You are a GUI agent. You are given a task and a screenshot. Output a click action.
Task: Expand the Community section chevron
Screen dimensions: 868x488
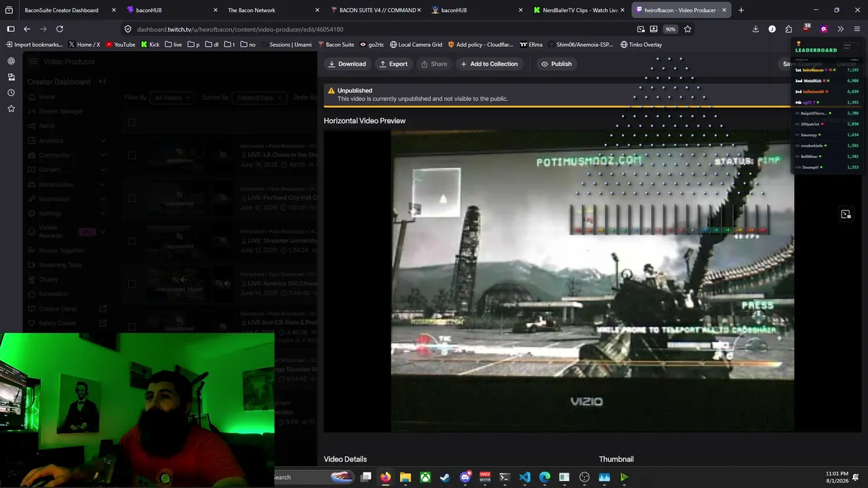coord(102,155)
